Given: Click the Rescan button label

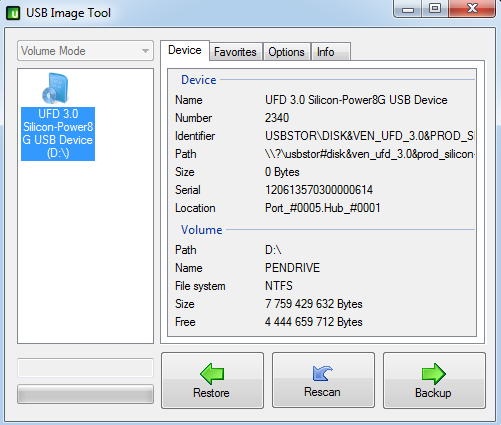Looking at the screenshot, I should click(322, 392).
